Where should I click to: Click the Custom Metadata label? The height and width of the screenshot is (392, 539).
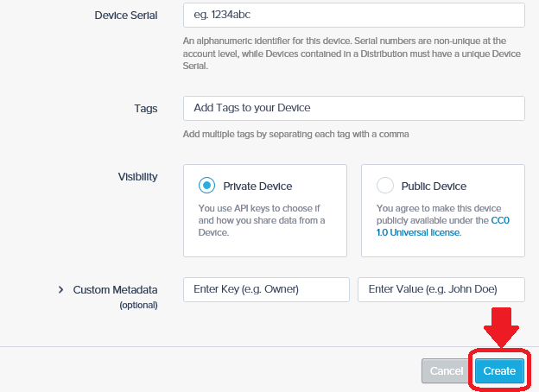115,290
